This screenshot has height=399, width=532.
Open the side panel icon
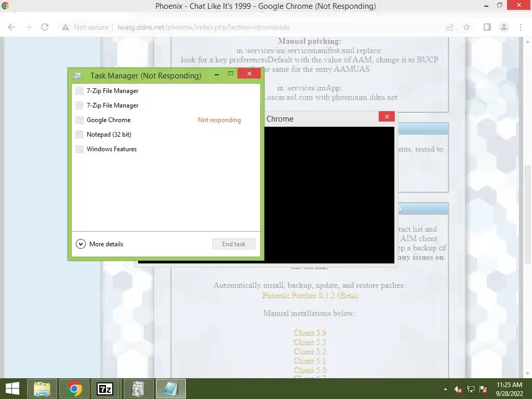coord(487,27)
